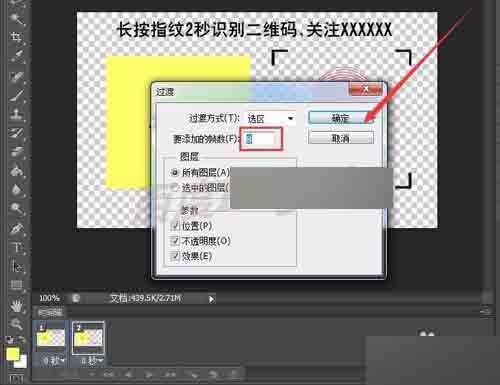Select the Rectangle shape tool
This screenshot has width=500, height=385.
point(16,285)
